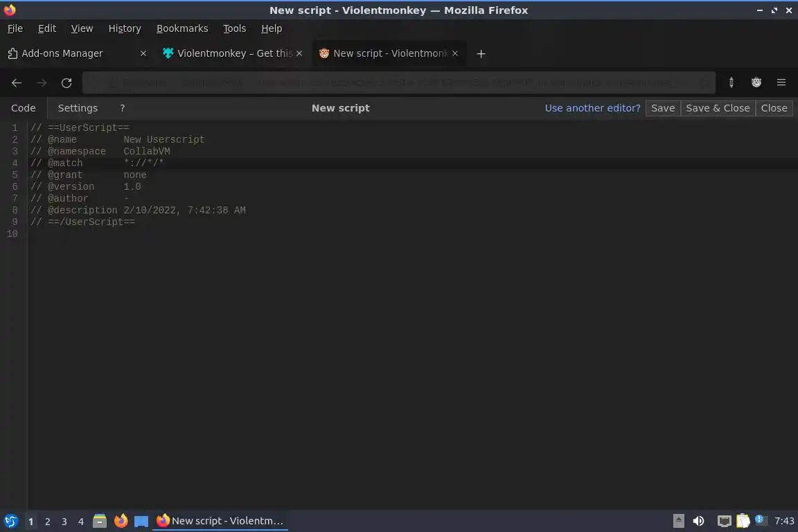The width and height of the screenshot is (798, 532).
Task: Open the network tray icon
Action: click(724, 521)
